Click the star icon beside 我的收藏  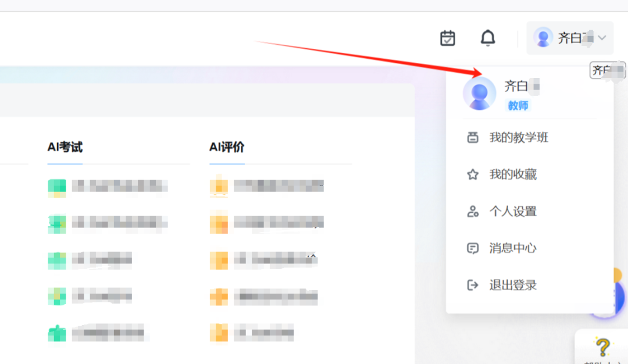[x=473, y=174]
